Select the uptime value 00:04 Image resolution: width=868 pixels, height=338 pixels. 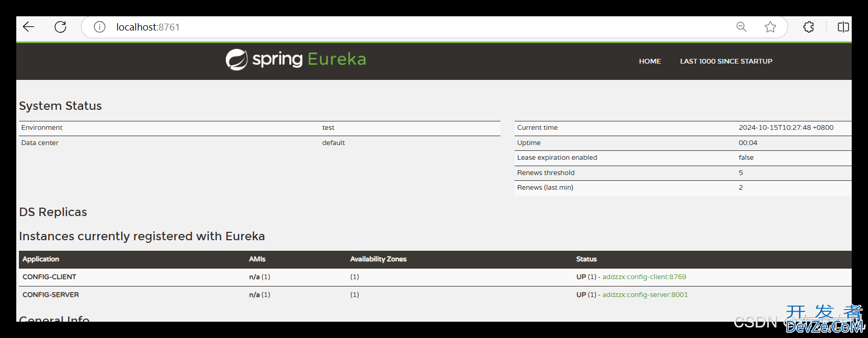click(748, 143)
